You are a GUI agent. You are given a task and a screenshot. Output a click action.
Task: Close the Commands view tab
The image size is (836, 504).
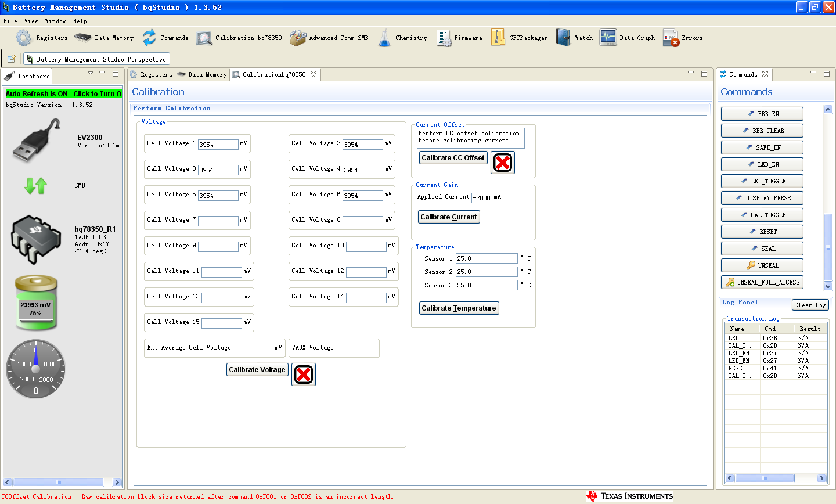pyautogui.click(x=765, y=74)
